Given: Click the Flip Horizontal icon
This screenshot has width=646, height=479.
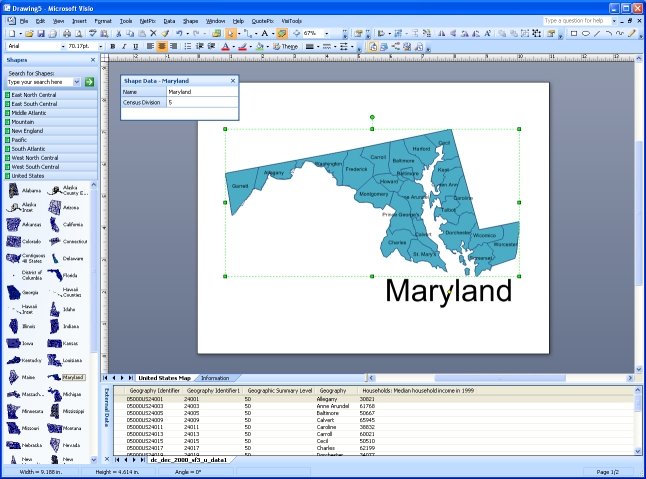Looking at the screenshot, I should pyautogui.click(x=442, y=33).
